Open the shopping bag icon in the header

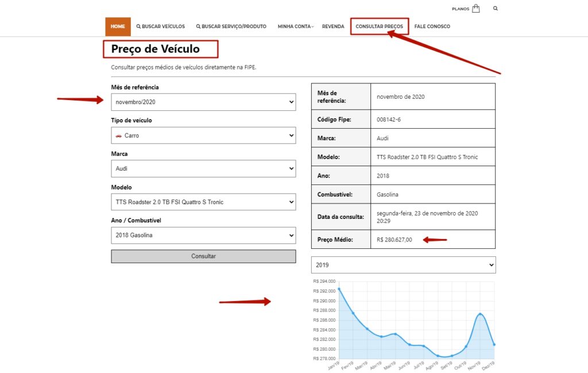[476, 8]
